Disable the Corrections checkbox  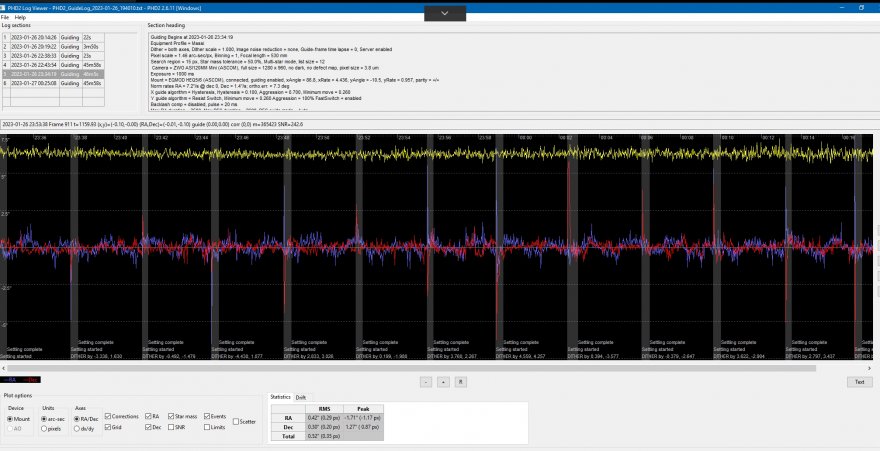coord(108,415)
